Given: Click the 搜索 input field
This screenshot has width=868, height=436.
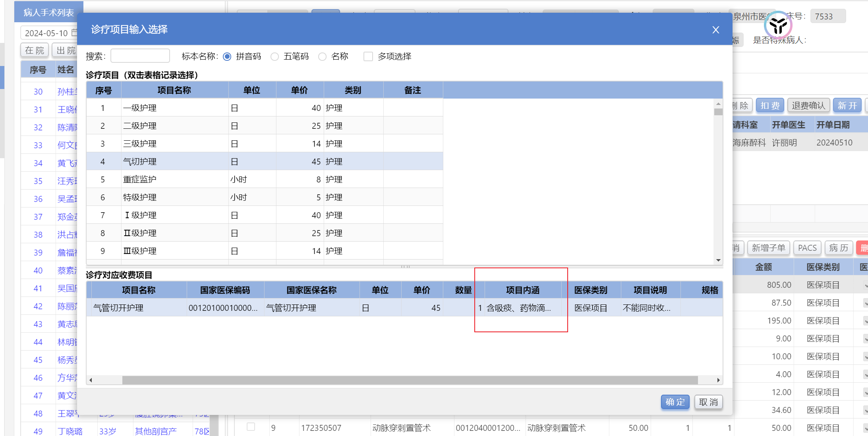Looking at the screenshot, I should [140, 56].
